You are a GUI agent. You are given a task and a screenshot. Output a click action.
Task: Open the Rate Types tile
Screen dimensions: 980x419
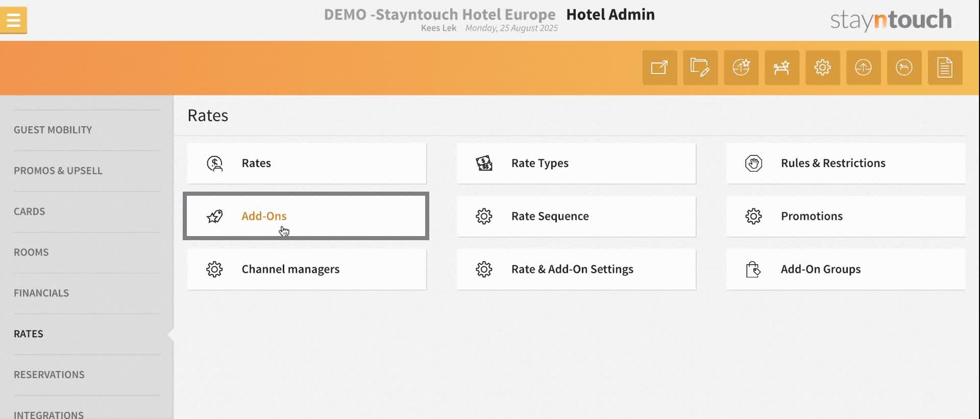tap(576, 164)
